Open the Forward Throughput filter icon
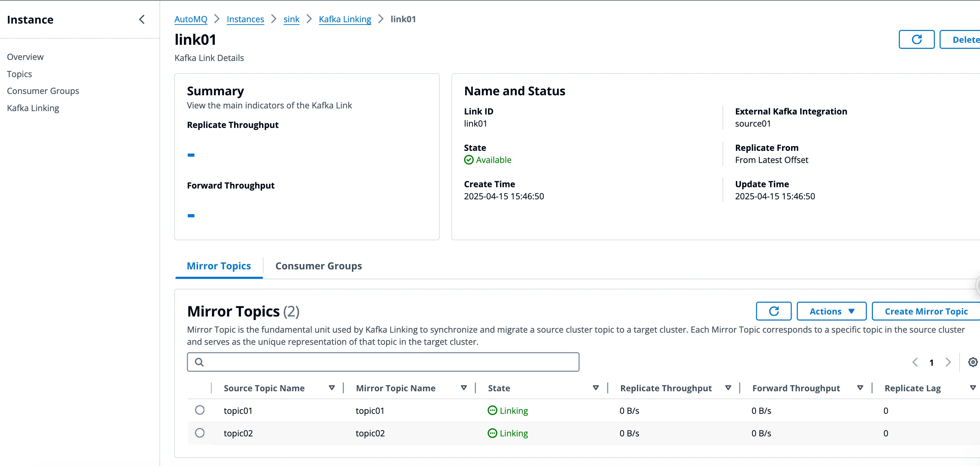 click(x=860, y=388)
